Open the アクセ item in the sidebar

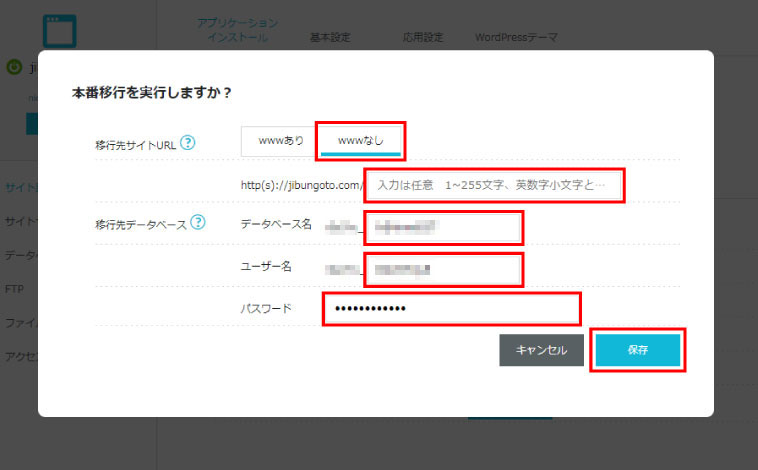pos(20,357)
